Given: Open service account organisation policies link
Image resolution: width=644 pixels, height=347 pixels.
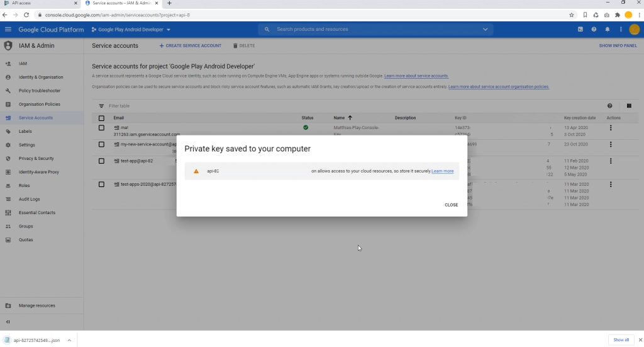Looking at the screenshot, I should point(499,87).
